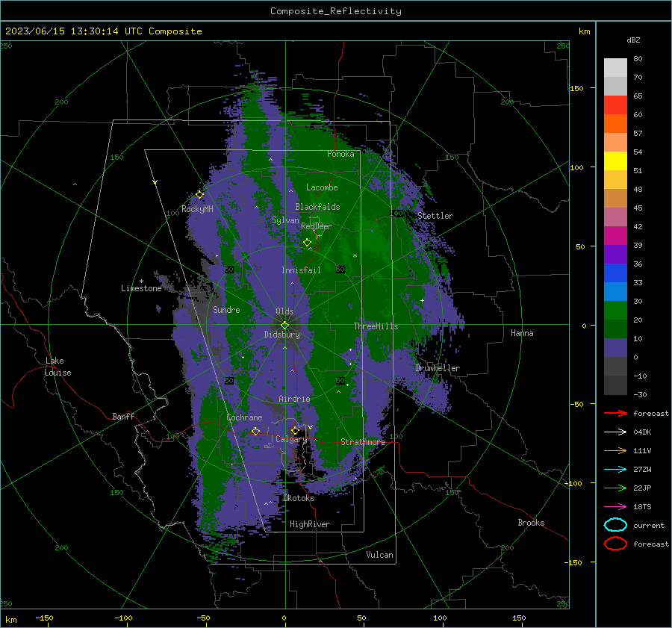Click the white asterisk above Limestone
Viewport: 672px width, 628px height.
[141, 282]
